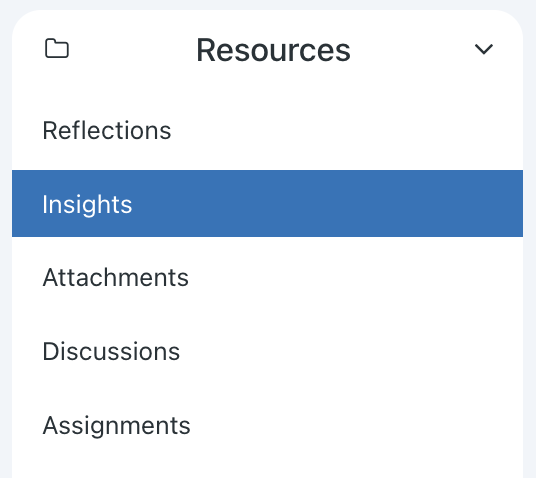Collapse the Resources section with the chevron
Screen dimensions: 536x478
(484, 49)
